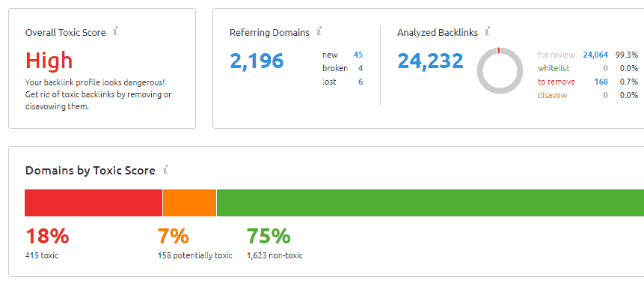Open the 24,064 for review backlinks

click(595, 55)
